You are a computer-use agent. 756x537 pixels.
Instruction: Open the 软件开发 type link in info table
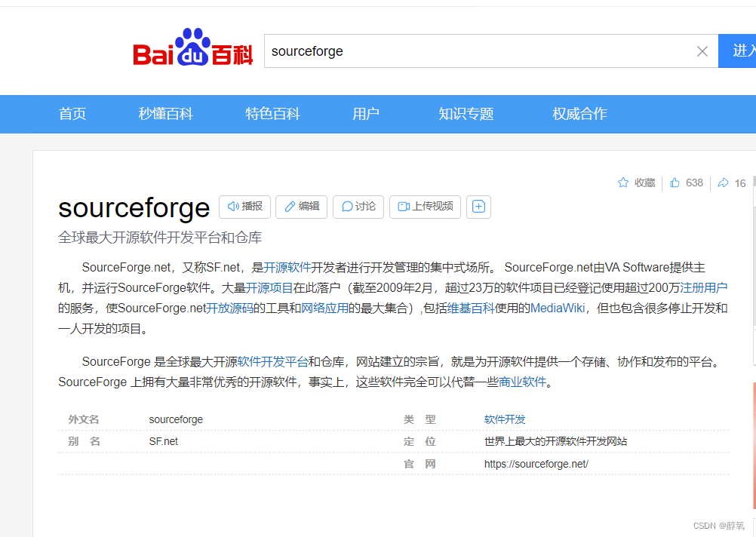point(505,419)
